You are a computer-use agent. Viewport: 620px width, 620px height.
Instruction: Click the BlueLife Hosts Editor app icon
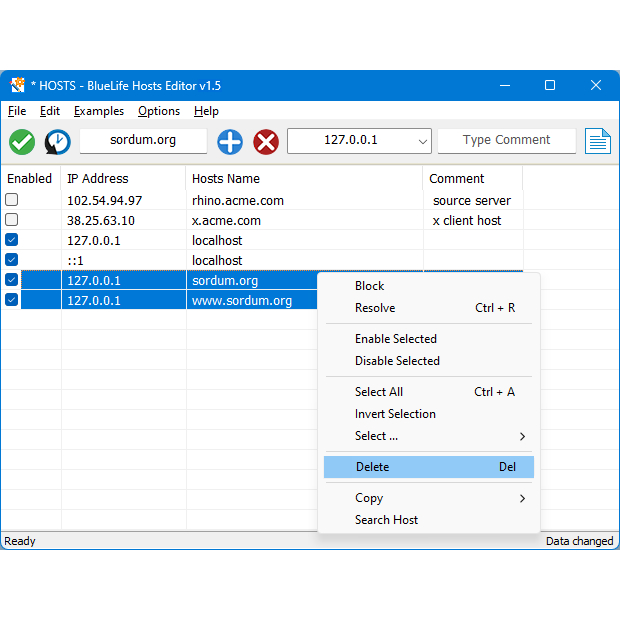(17, 85)
